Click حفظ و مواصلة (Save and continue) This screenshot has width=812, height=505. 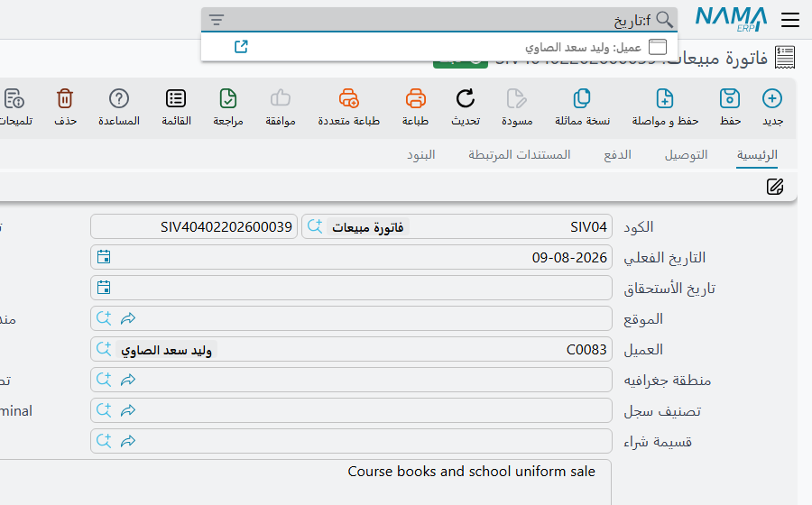pyautogui.click(x=665, y=107)
